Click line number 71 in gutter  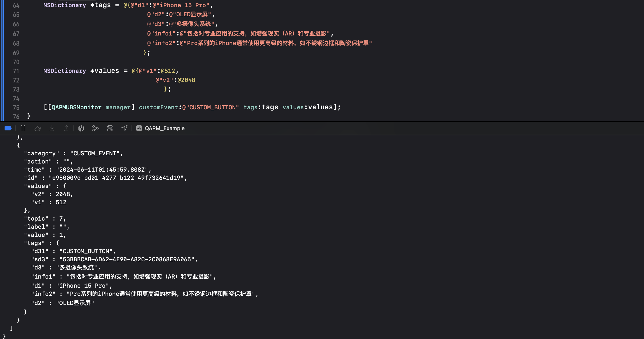coord(16,71)
